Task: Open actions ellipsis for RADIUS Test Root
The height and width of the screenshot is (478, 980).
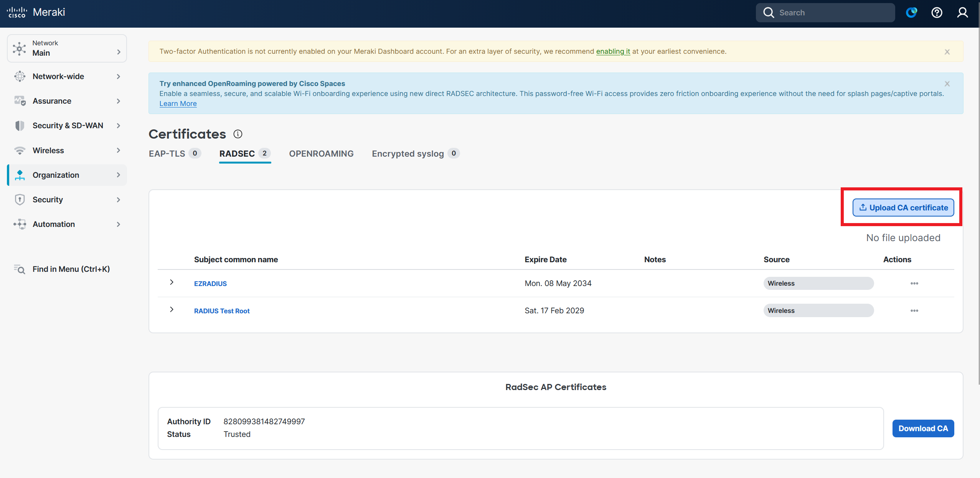Action: (914, 311)
